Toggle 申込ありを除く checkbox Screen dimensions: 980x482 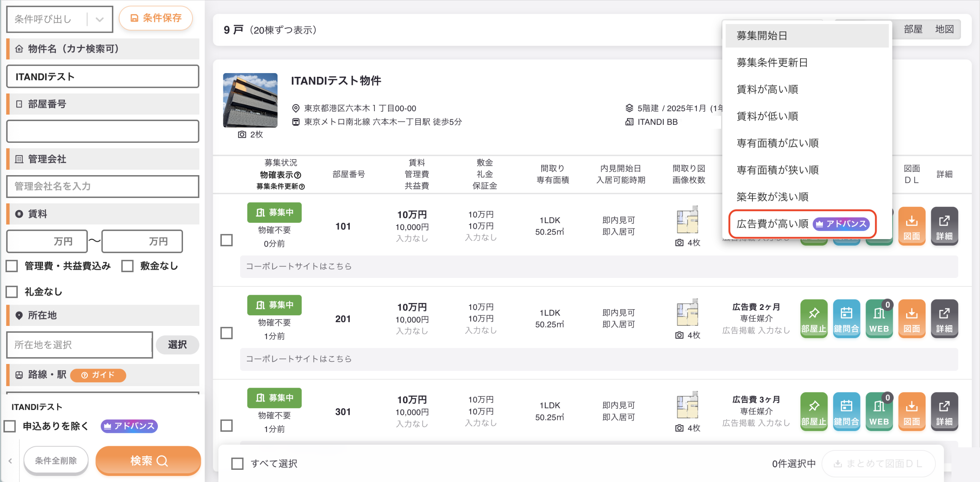(x=10, y=426)
